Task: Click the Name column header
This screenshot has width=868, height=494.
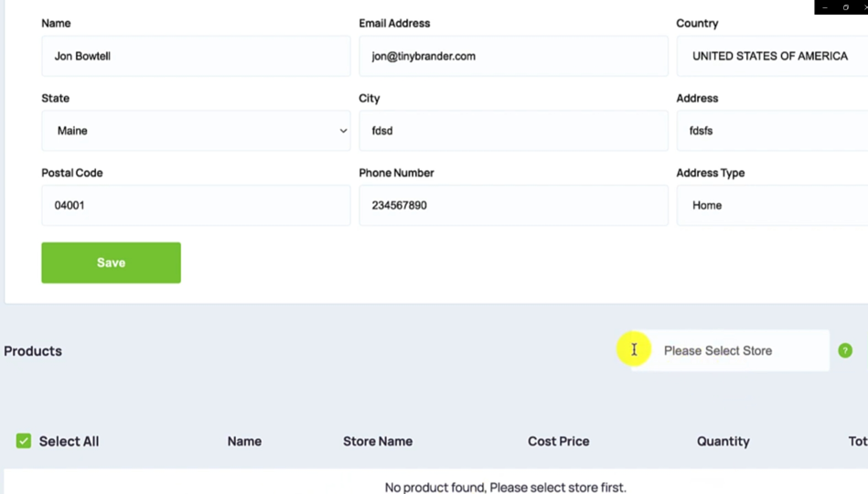Action: [x=244, y=441]
